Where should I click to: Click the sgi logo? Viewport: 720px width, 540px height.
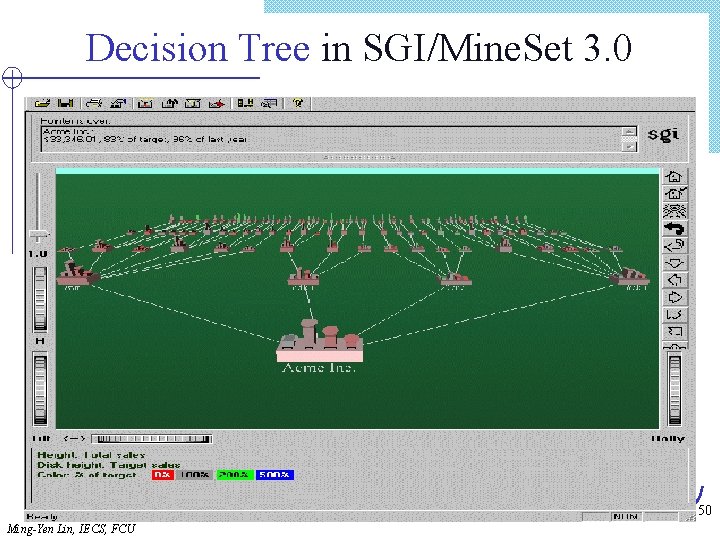pyautogui.click(x=663, y=135)
